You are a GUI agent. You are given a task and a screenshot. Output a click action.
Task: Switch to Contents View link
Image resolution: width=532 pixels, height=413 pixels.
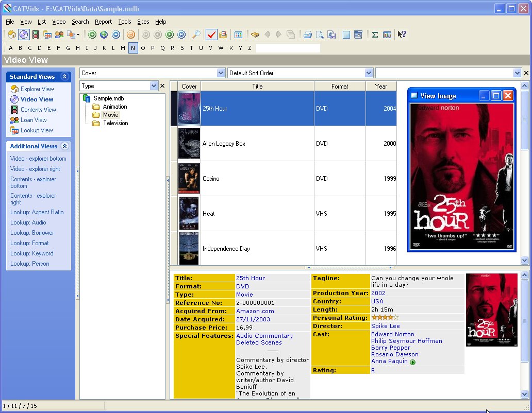point(38,110)
